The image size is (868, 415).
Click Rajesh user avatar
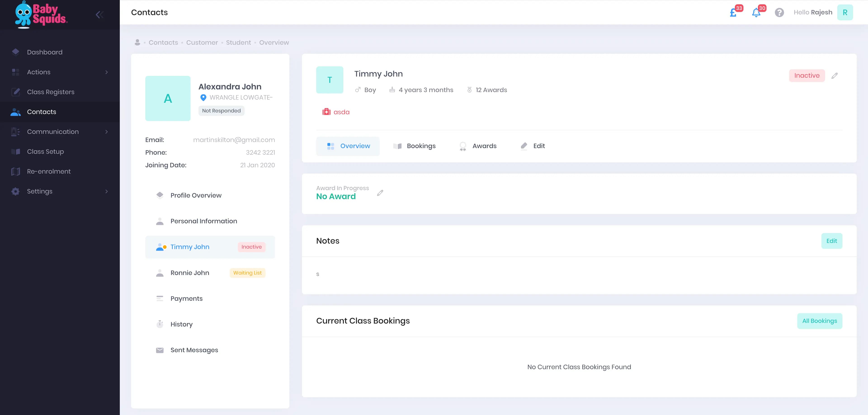pyautogui.click(x=845, y=12)
